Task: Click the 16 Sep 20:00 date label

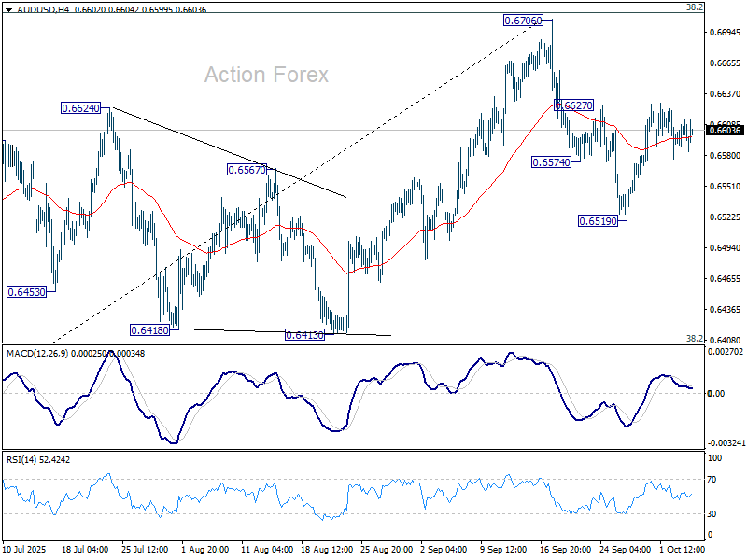Action: coord(566,549)
